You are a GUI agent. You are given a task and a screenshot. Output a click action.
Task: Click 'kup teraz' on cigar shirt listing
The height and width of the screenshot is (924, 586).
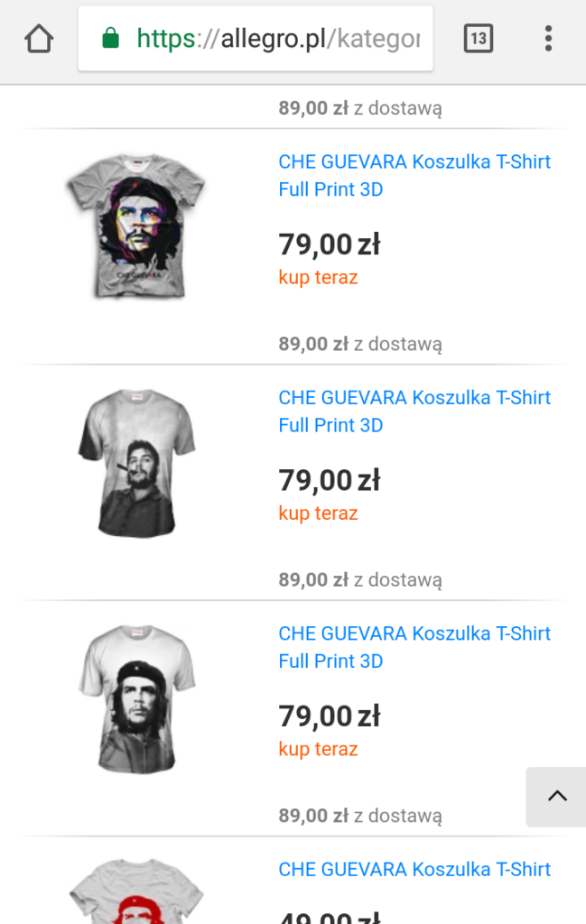pyautogui.click(x=319, y=513)
